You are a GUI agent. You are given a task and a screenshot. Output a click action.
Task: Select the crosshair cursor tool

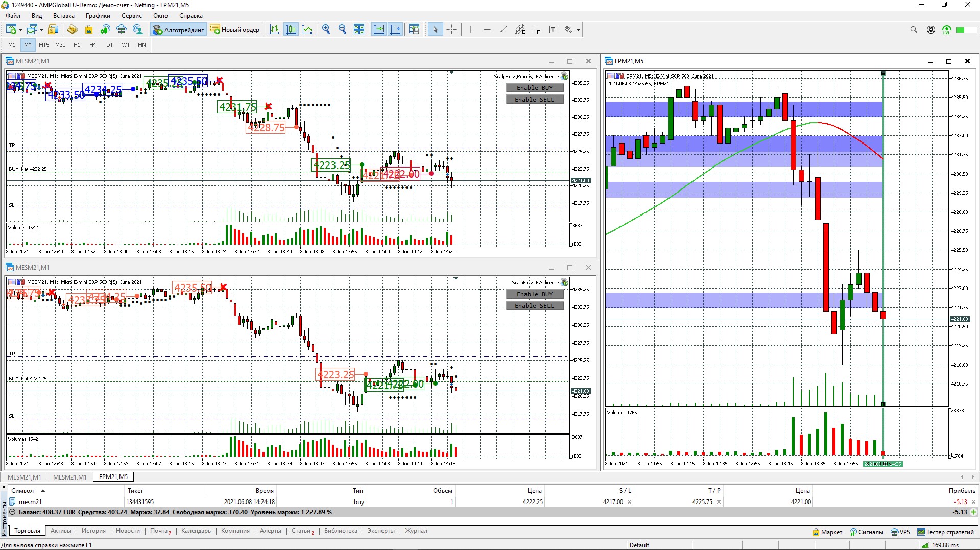[451, 30]
